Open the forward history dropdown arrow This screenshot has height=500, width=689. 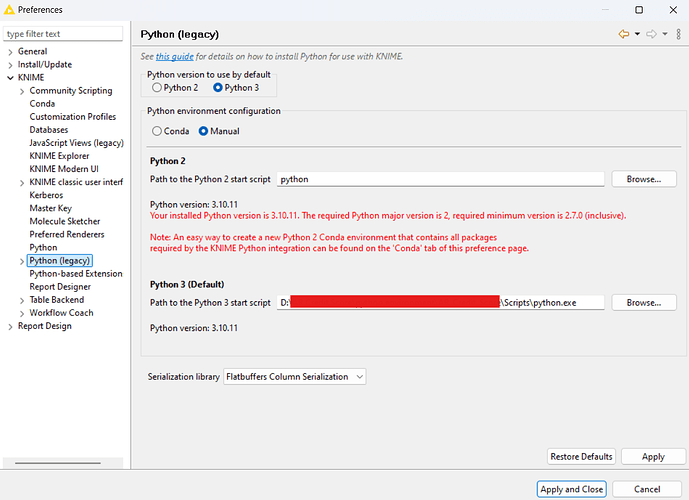coord(665,34)
